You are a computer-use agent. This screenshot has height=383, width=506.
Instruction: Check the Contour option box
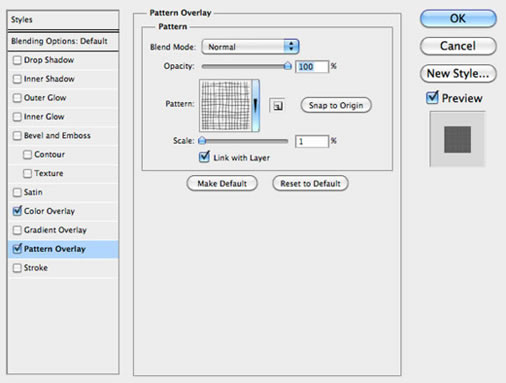click(27, 155)
